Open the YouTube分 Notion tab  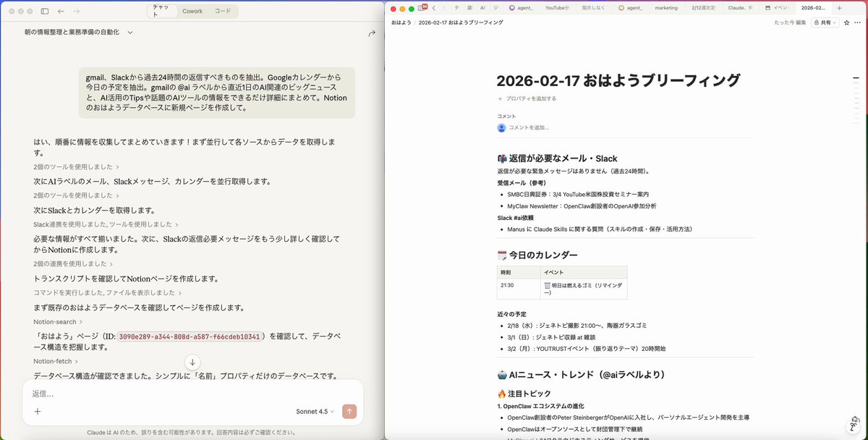557,8
